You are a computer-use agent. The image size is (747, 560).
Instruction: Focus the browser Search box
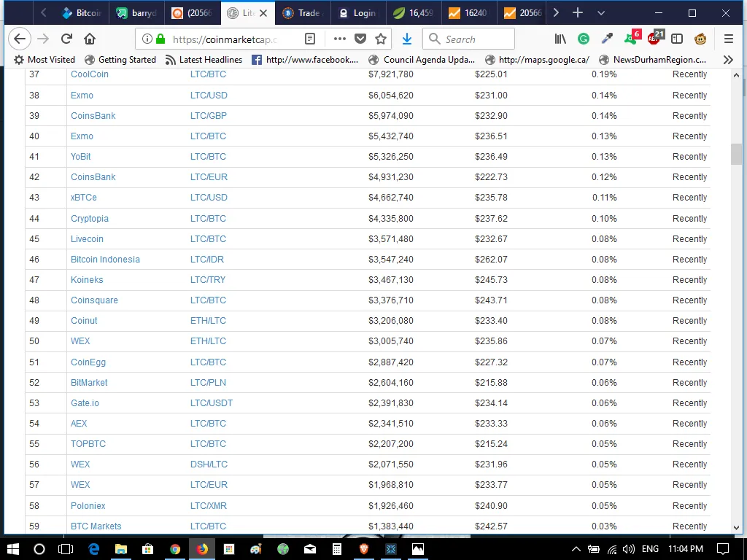coord(468,39)
